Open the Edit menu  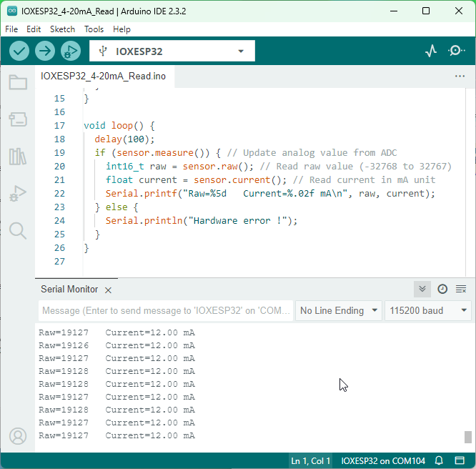(x=34, y=29)
